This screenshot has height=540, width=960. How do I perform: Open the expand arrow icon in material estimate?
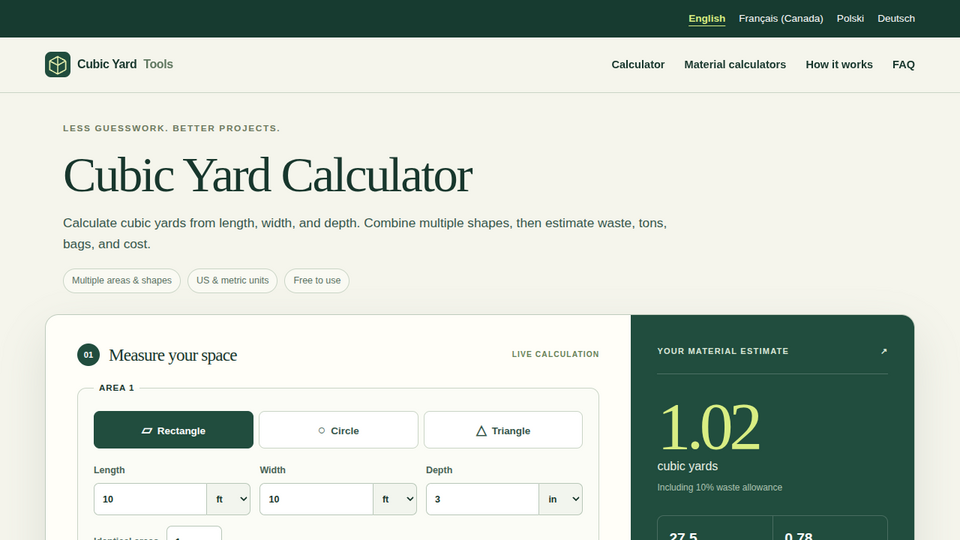883,351
